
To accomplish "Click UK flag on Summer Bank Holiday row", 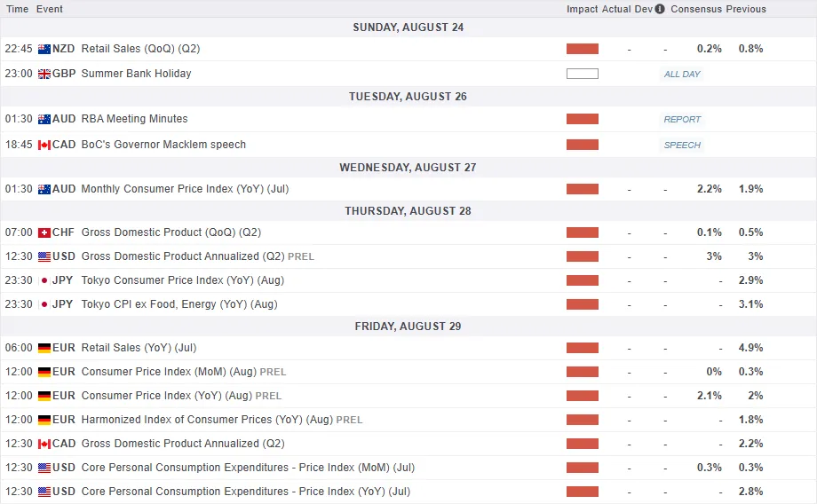I will click(44, 74).
